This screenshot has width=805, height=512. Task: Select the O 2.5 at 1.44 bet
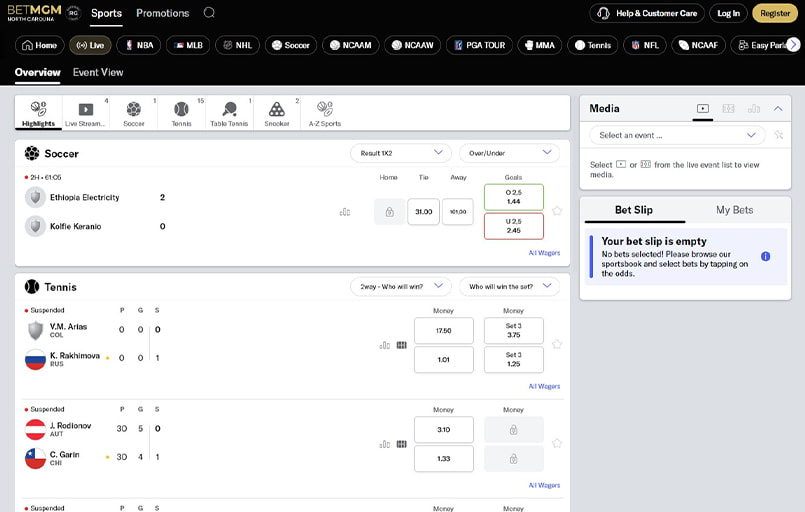pyautogui.click(x=513, y=197)
